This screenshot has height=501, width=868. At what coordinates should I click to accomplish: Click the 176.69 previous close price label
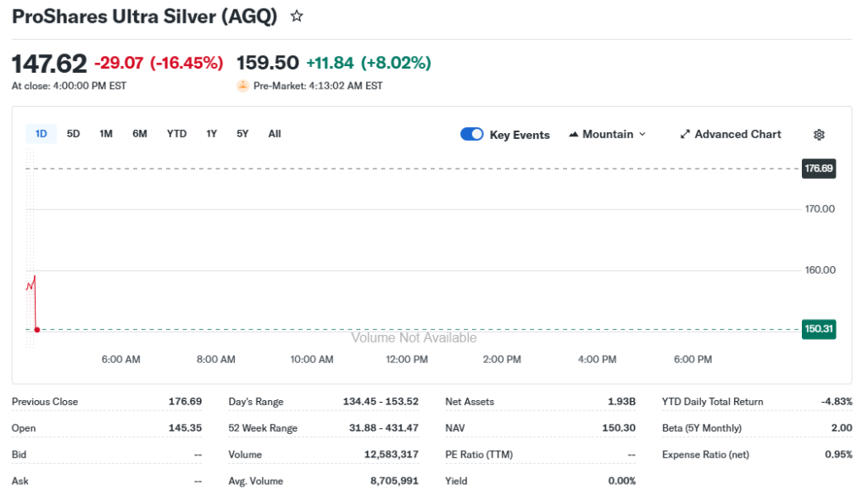(x=818, y=169)
